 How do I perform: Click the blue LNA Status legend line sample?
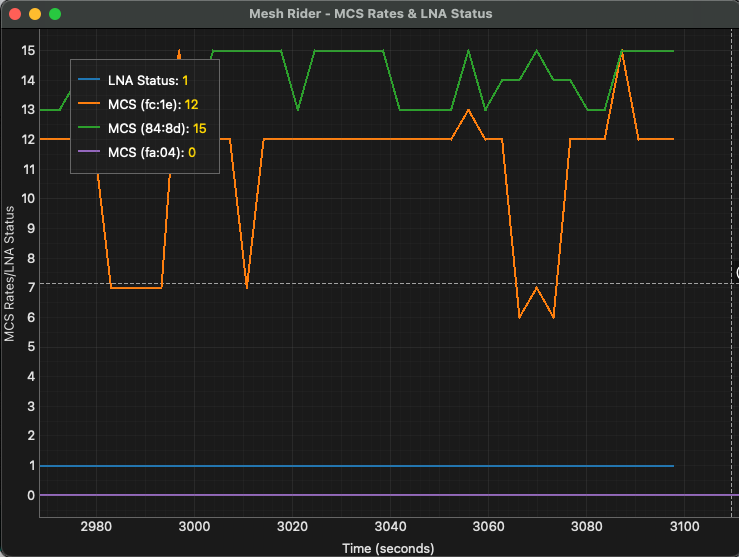point(89,80)
